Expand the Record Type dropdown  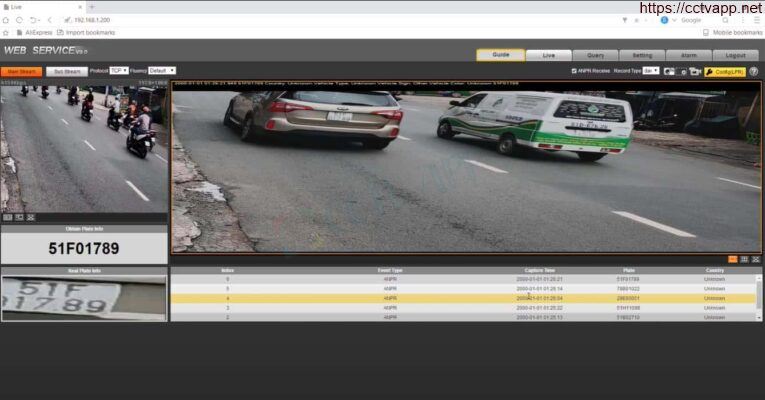click(x=651, y=71)
